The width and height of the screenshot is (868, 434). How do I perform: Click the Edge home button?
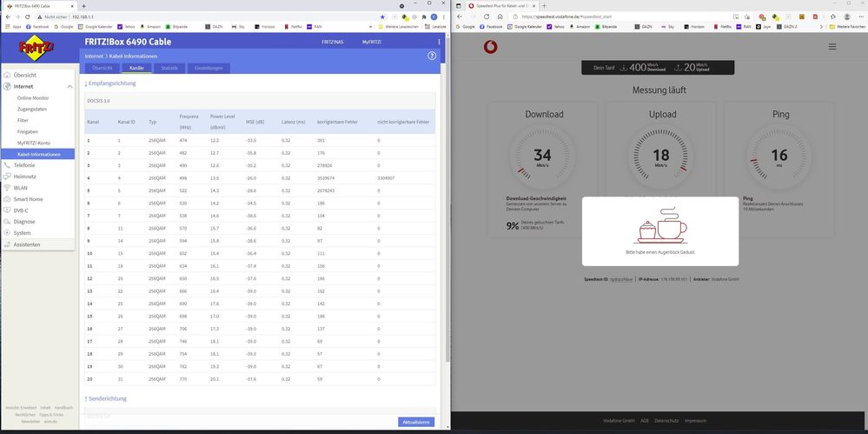click(500, 17)
